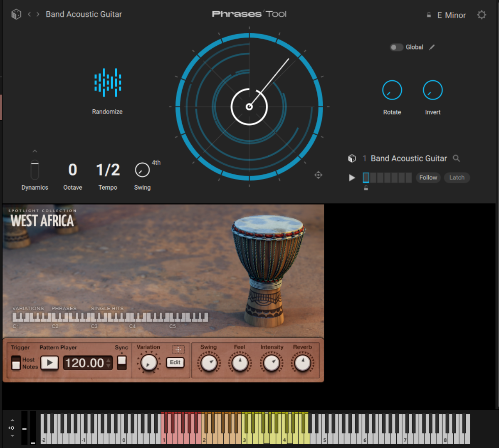The height and width of the screenshot is (448, 499).
Task: Click the PHRASES key range label
Action: (x=64, y=308)
